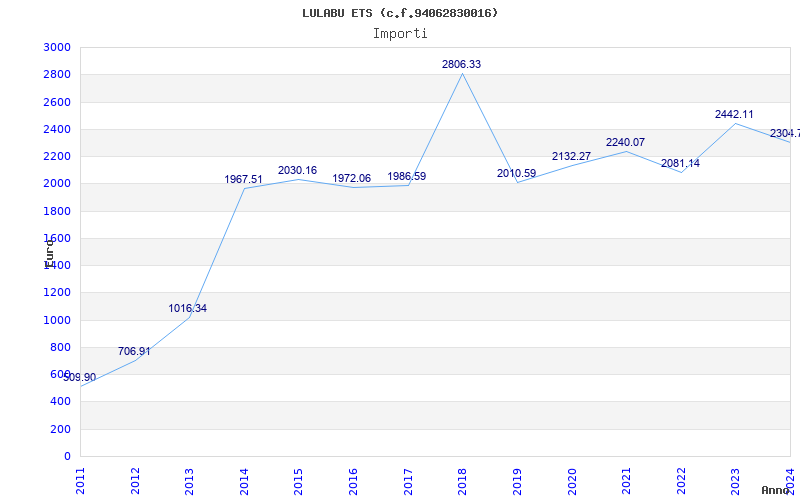
Task: Click the 2016 year axis label
Action: 353,481
